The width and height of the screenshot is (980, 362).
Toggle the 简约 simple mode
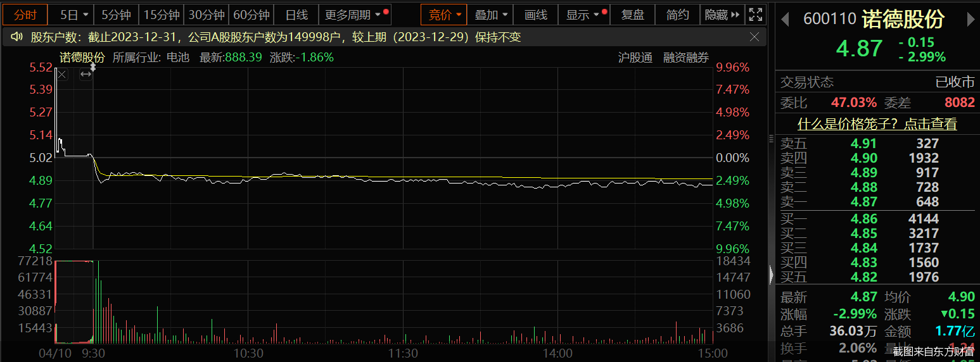pyautogui.click(x=677, y=15)
